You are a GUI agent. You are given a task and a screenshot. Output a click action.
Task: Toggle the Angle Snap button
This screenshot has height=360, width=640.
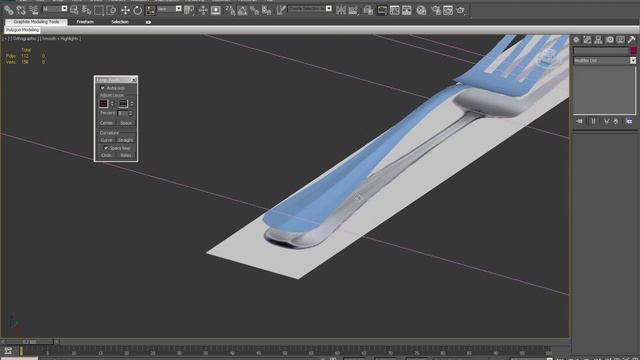(242, 10)
